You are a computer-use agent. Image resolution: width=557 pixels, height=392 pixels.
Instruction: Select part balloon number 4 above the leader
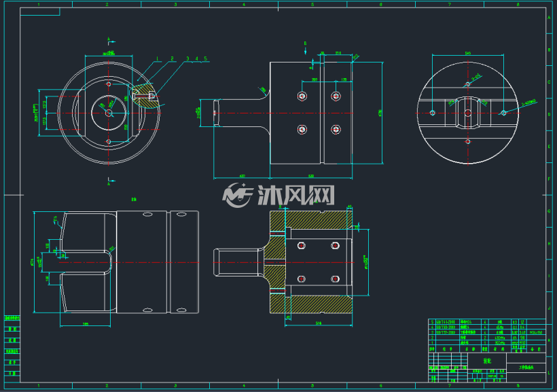[196, 58]
